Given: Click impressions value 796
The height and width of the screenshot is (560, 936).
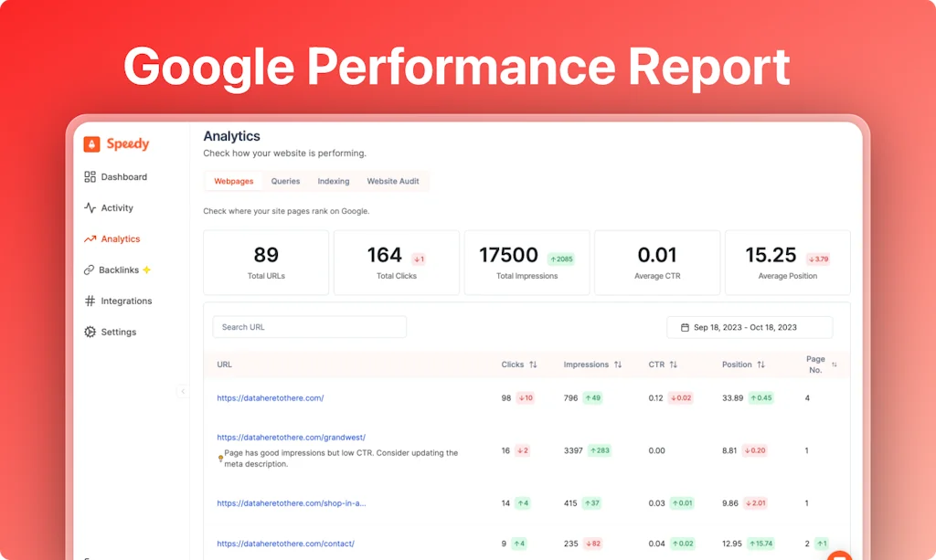Looking at the screenshot, I should pos(570,397).
